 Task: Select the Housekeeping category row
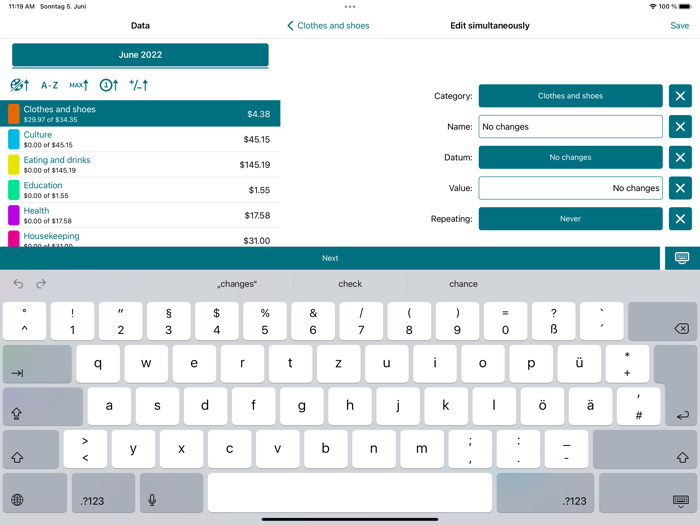[x=140, y=238]
